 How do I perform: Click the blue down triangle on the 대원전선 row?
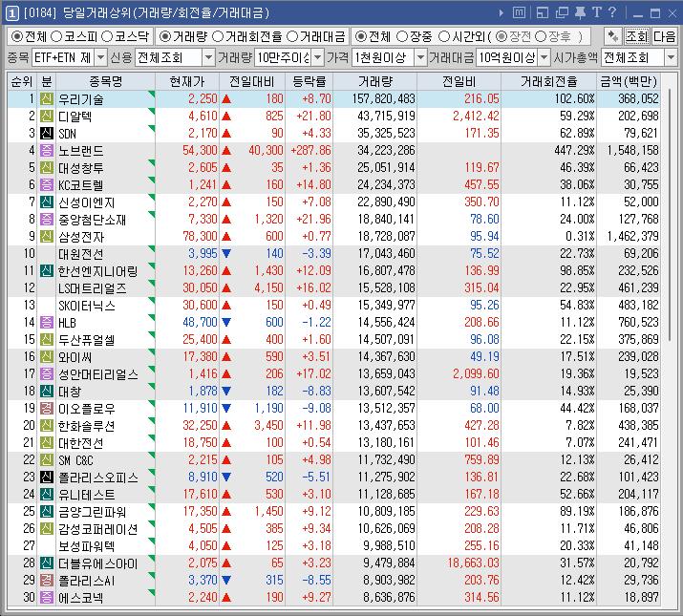click(x=226, y=253)
